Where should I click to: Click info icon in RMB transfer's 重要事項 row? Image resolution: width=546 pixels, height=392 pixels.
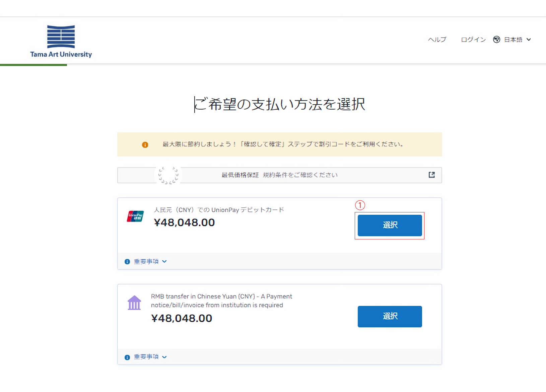coord(127,357)
